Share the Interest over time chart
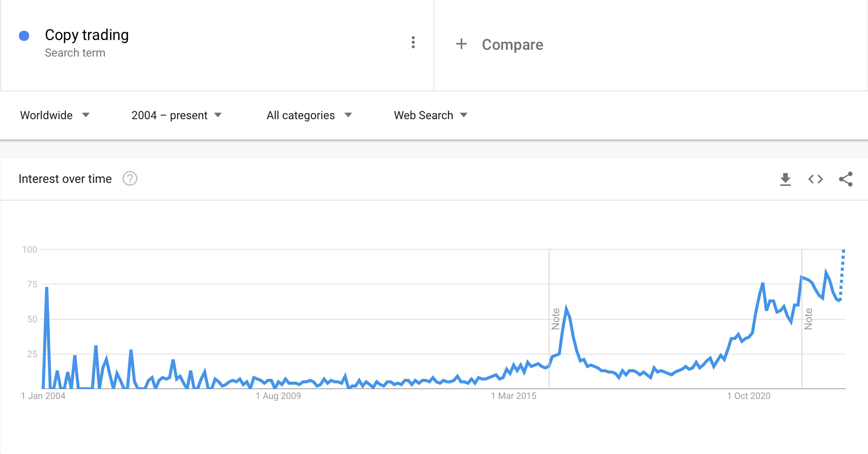868x454 pixels. tap(845, 179)
